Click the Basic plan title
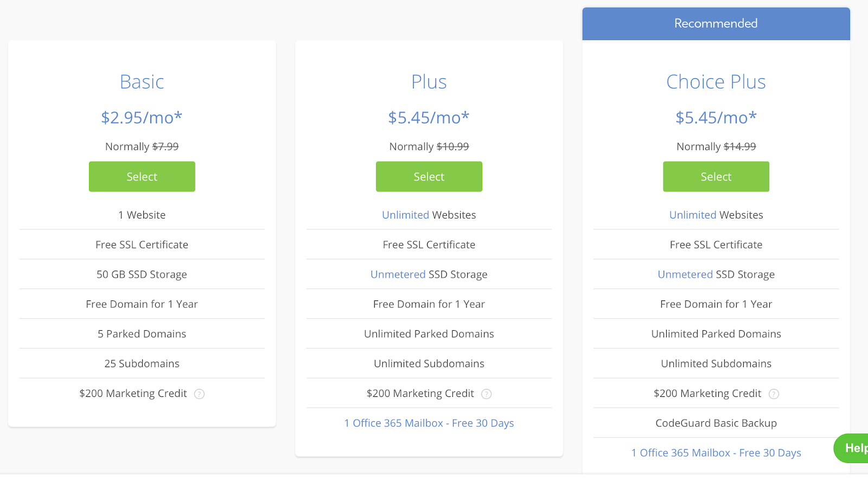The image size is (868, 481). coord(142,82)
